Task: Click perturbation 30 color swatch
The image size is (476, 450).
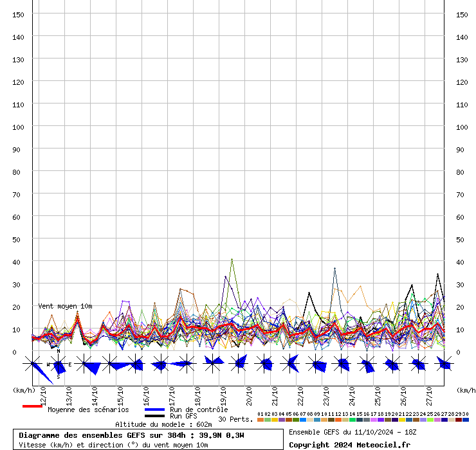Action: tap(466, 420)
